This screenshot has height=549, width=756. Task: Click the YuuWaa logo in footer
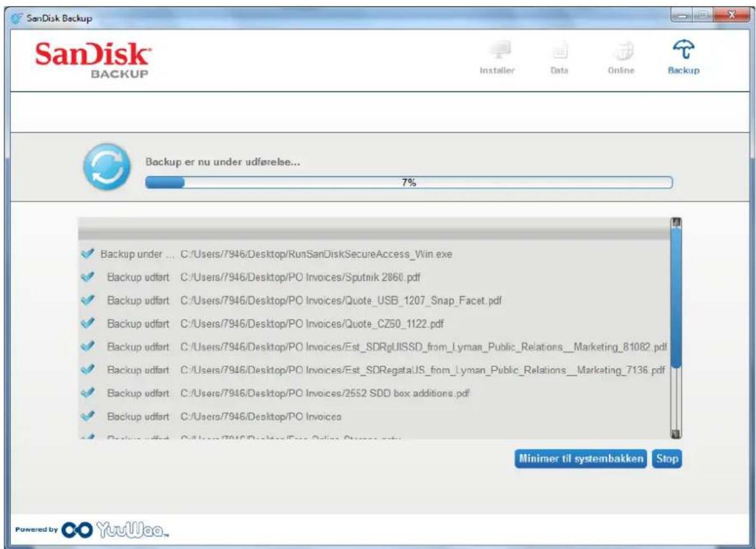tap(115, 530)
